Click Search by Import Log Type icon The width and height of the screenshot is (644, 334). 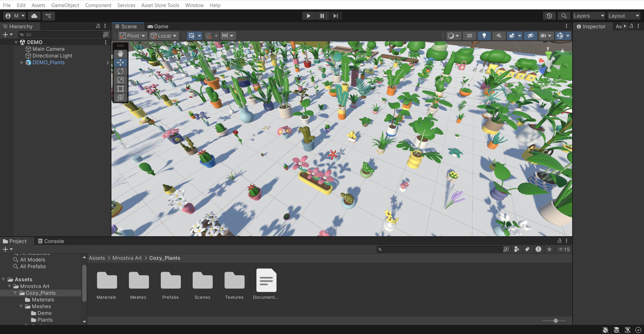(x=538, y=249)
